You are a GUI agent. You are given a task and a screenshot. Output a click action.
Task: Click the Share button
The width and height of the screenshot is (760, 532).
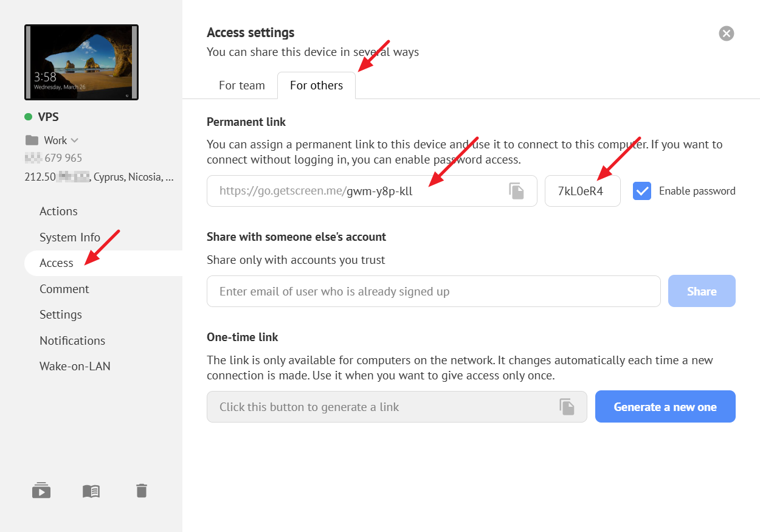coord(701,291)
